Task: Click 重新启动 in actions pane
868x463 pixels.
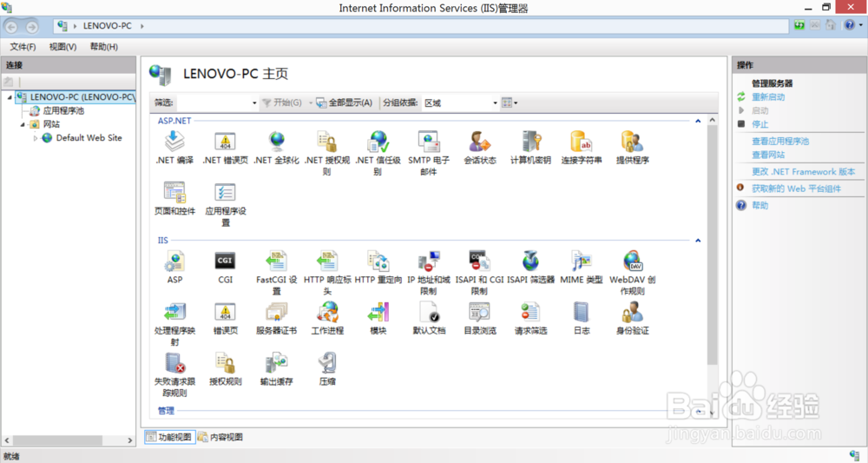Action: (768, 97)
